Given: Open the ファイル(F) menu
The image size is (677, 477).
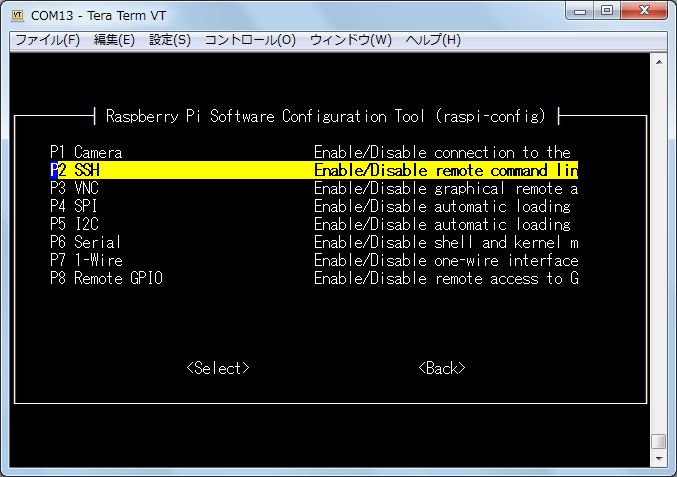Looking at the screenshot, I should click(47, 40).
